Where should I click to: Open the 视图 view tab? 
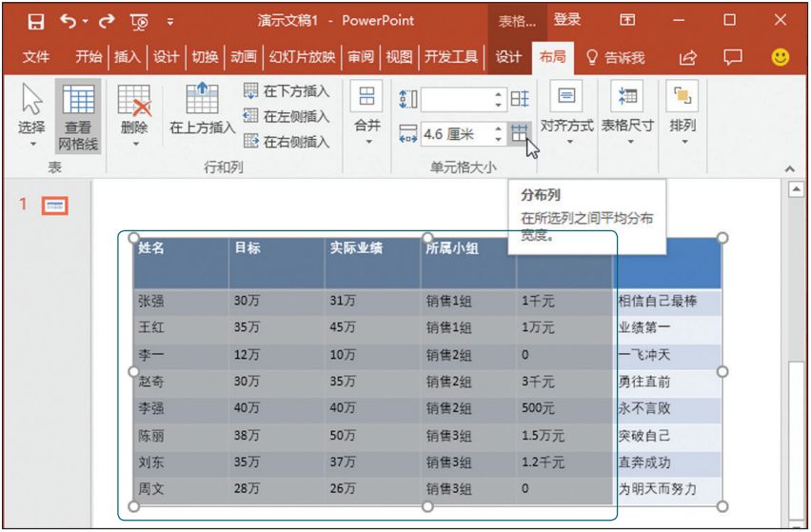pyautogui.click(x=399, y=56)
